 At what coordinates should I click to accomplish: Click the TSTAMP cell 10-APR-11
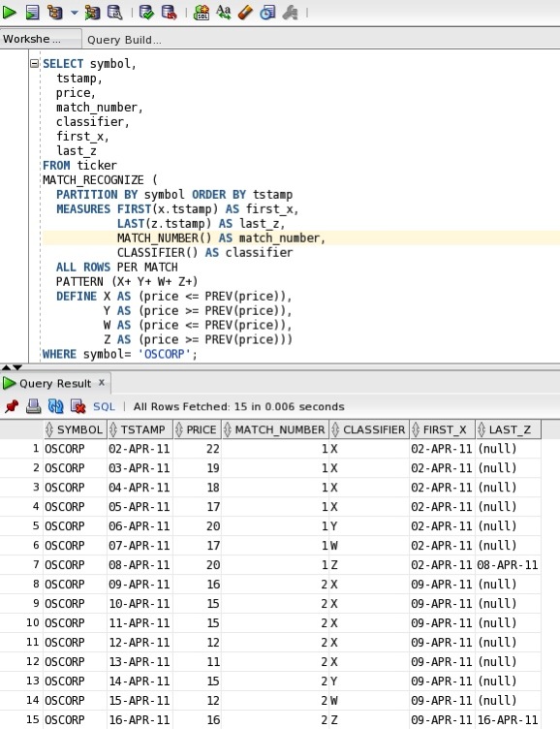click(x=140, y=604)
